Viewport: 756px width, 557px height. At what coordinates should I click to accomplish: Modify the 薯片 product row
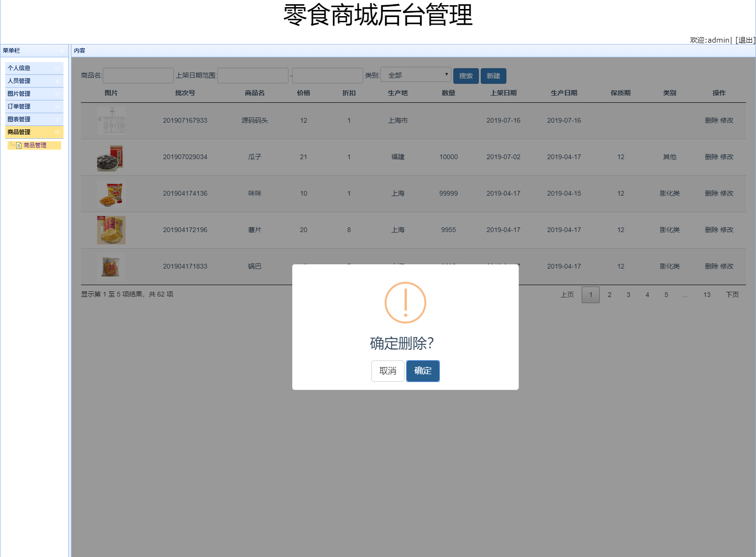pyautogui.click(x=727, y=230)
